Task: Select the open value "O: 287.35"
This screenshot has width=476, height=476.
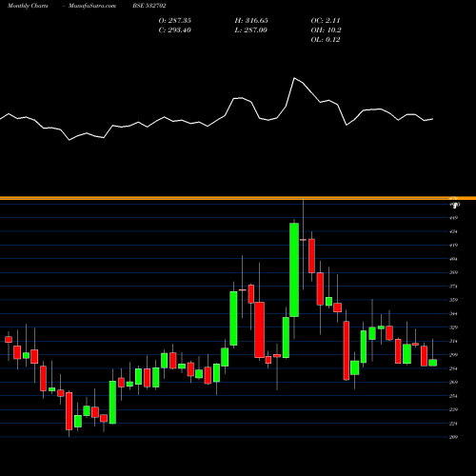Action: (175, 21)
